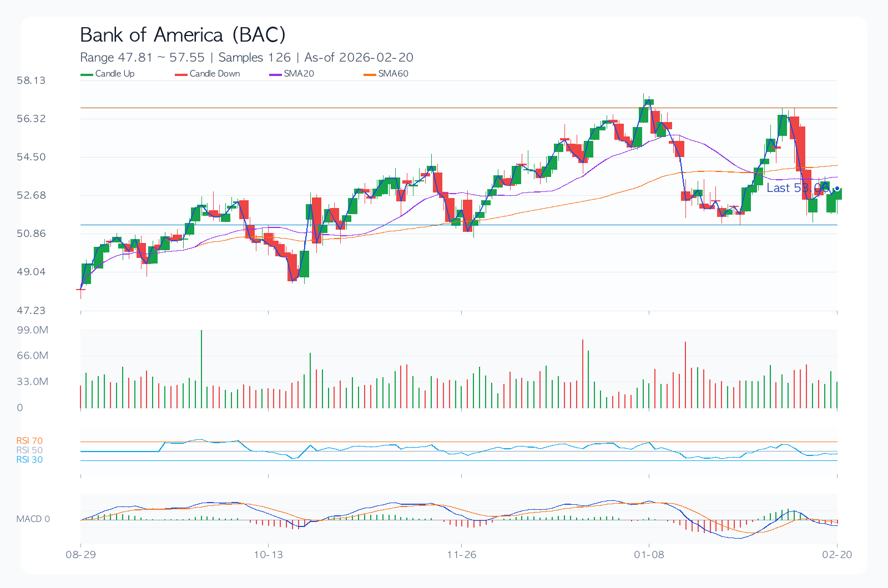Click the MACD 0 axis label
The width and height of the screenshot is (888, 588).
tap(33, 519)
